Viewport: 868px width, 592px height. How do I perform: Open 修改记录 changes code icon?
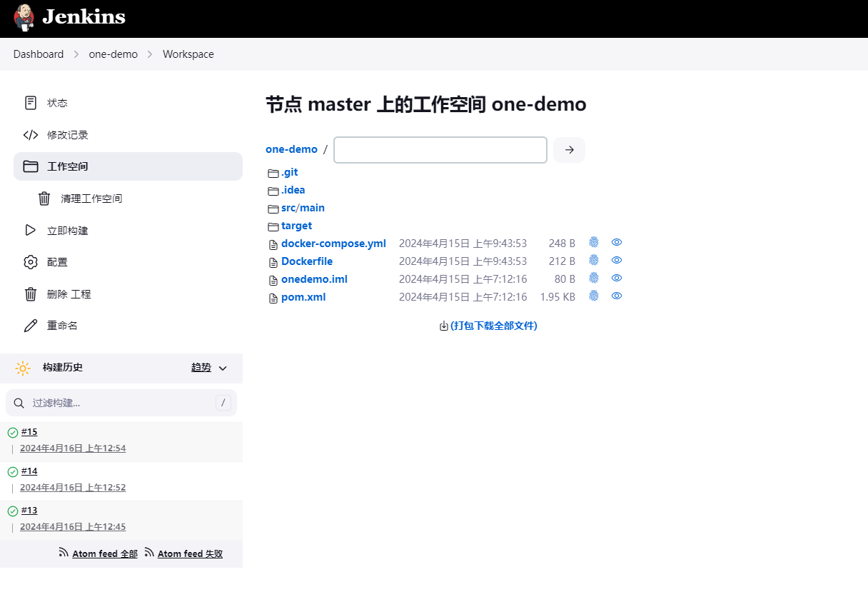pyautogui.click(x=31, y=135)
